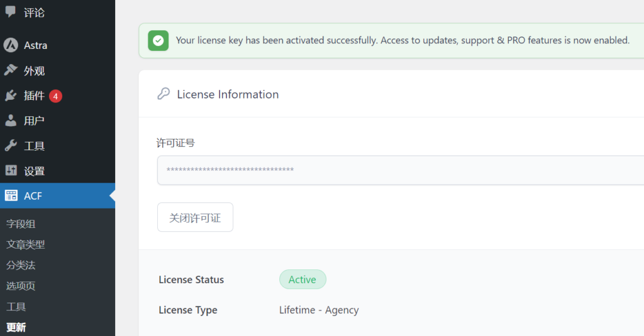The width and height of the screenshot is (644, 336).
Task: Click the ACF menu icon
Action: [11, 196]
